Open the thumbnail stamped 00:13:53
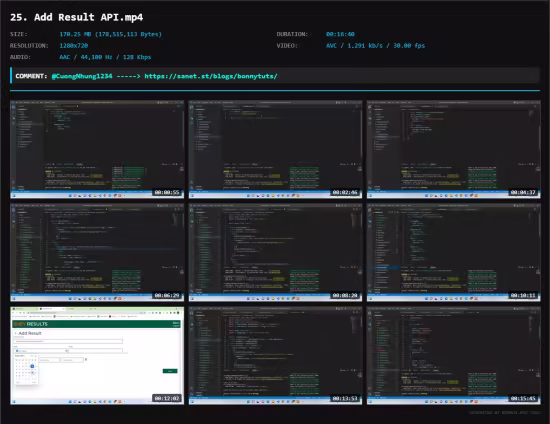Screen dimensions: 550x424 pyautogui.click(x=275, y=356)
